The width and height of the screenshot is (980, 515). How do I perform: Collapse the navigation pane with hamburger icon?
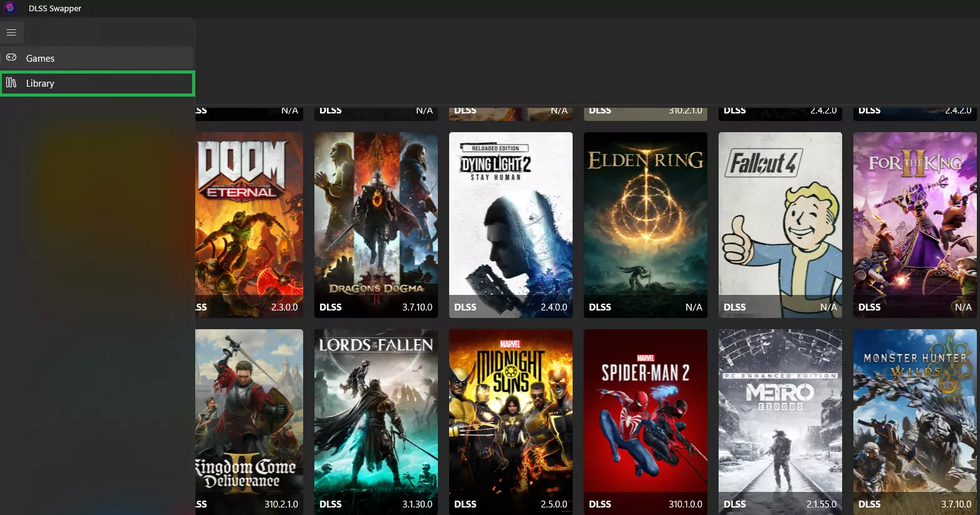click(x=11, y=32)
